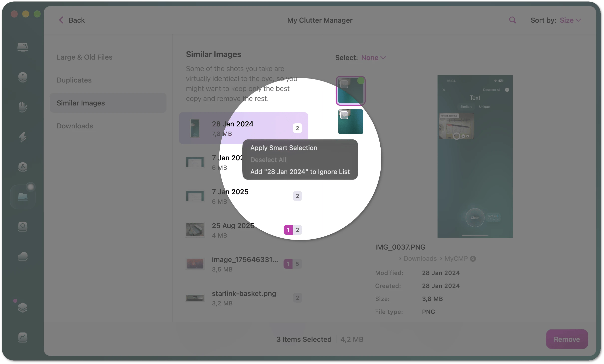Open the Performance lightning bolt icon

(x=23, y=137)
